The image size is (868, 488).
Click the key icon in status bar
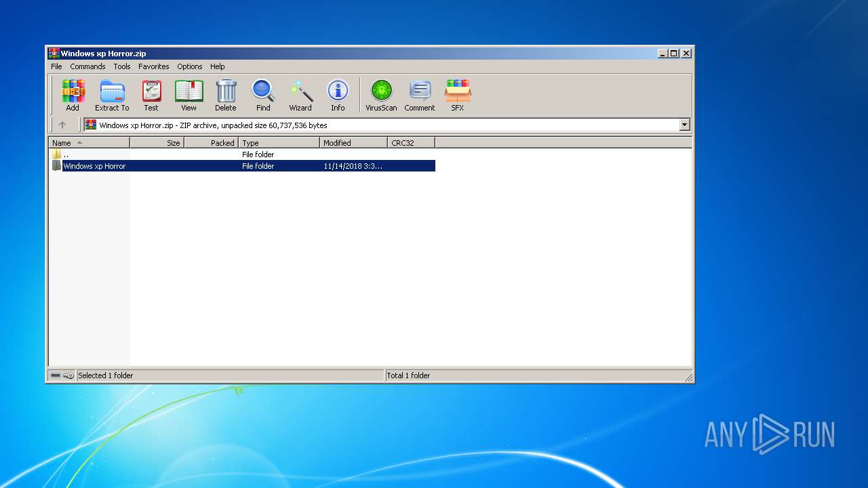(x=68, y=375)
